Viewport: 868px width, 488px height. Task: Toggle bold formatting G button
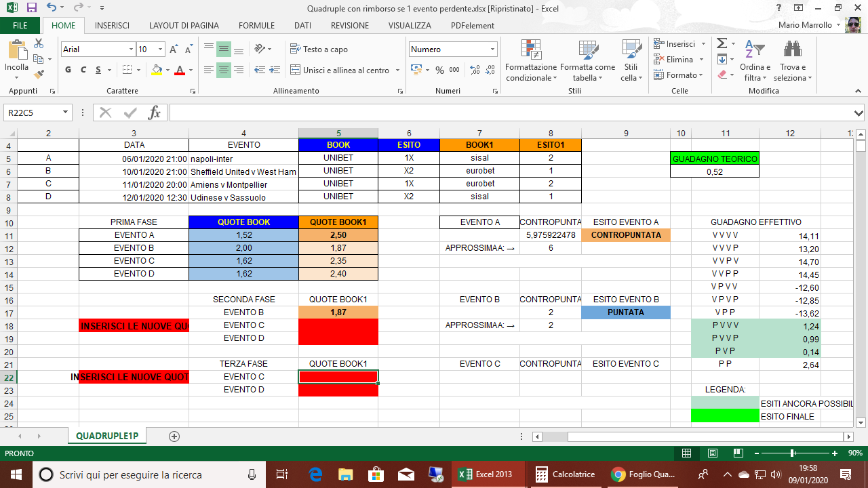[x=68, y=70]
